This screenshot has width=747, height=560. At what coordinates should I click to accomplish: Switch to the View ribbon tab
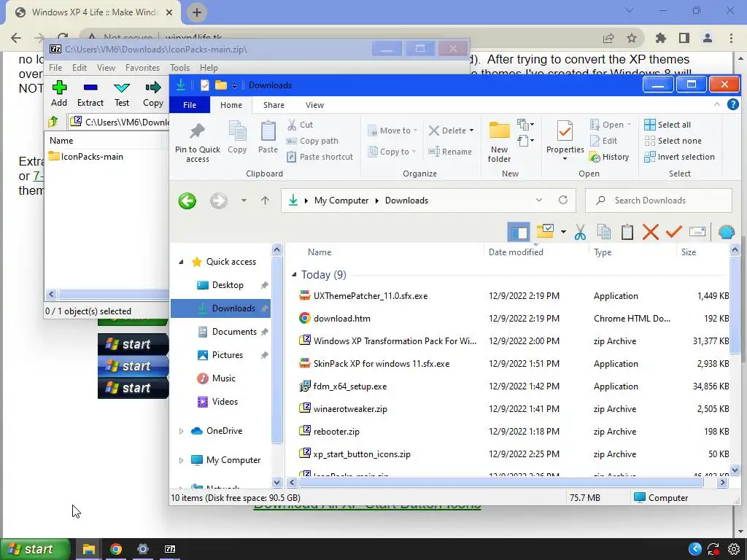[x=314, y=105]
